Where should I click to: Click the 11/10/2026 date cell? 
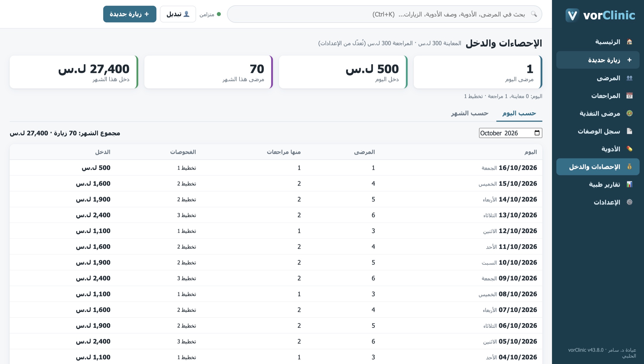(518, 247)
